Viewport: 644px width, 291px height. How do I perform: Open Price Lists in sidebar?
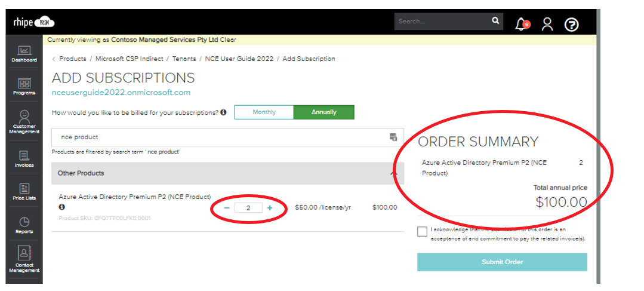pos(24,191)
